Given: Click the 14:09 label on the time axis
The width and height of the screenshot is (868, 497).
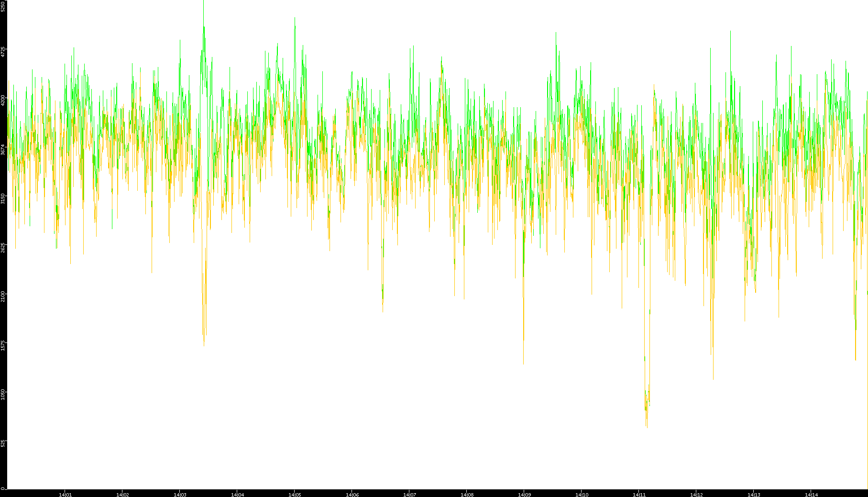Looking at the screenshot, I should click(524, 495).
